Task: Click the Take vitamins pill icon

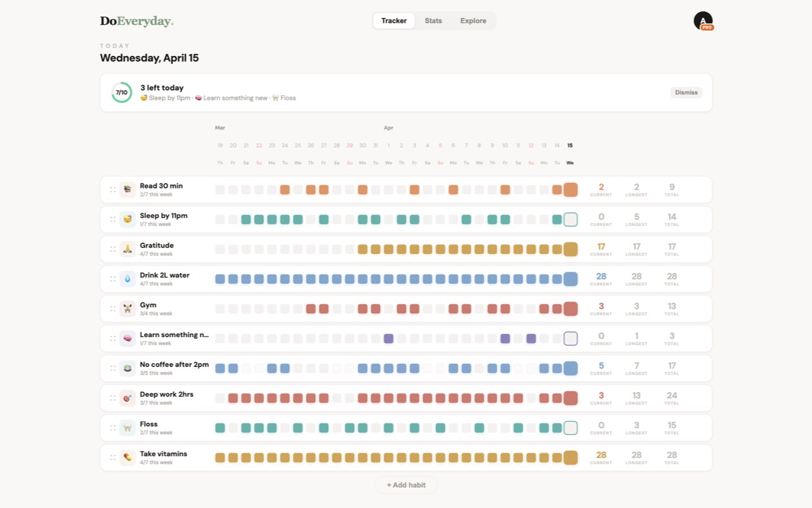Action: [x=128, y=458]
